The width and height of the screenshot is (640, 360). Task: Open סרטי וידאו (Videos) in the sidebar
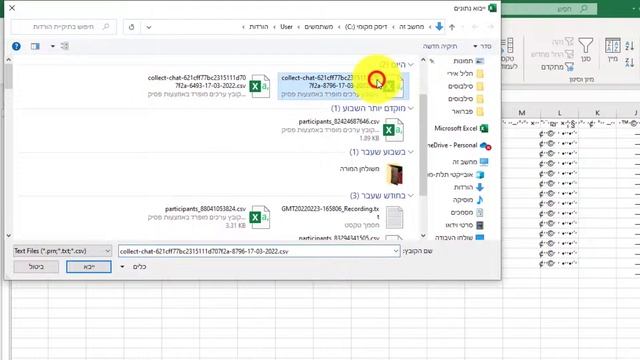click(464, 225)
